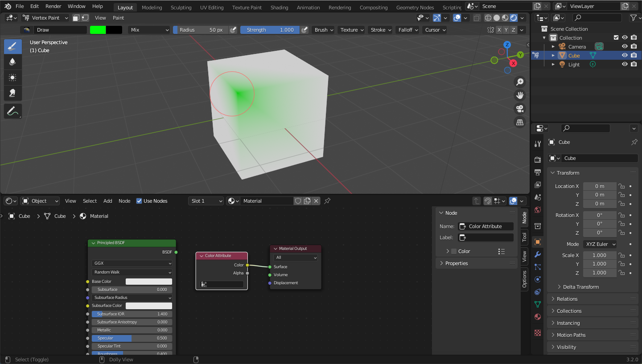Toggle camera view icon in viewport
The image size is (642, 364).
(x=519, y=108)
